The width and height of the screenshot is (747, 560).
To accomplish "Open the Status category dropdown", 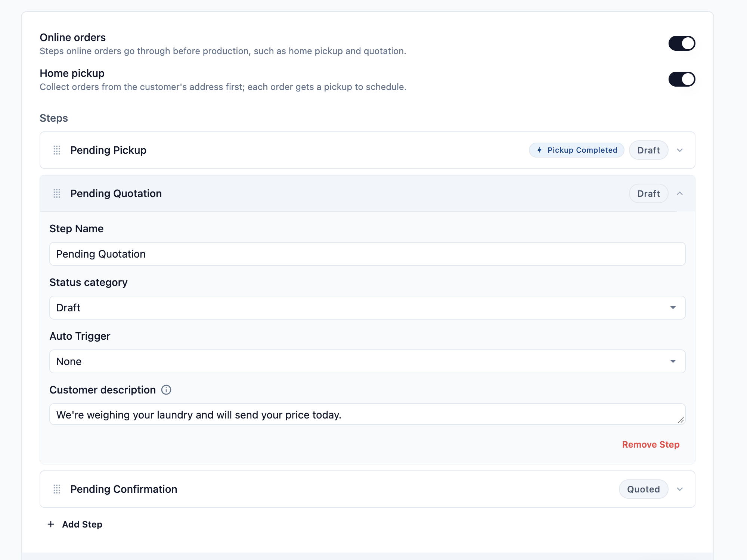I will (x=367, y=308).
